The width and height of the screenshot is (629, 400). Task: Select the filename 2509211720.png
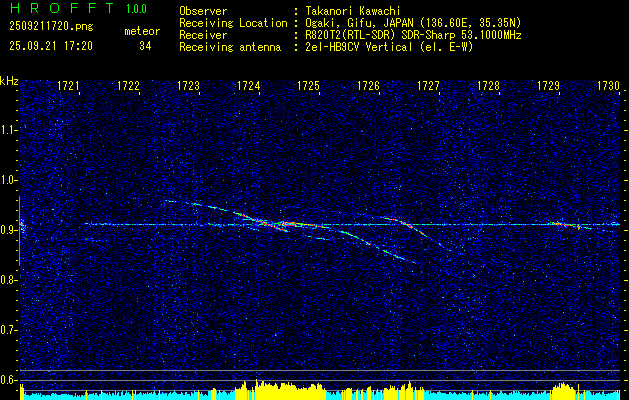click(x=51, y=27)
